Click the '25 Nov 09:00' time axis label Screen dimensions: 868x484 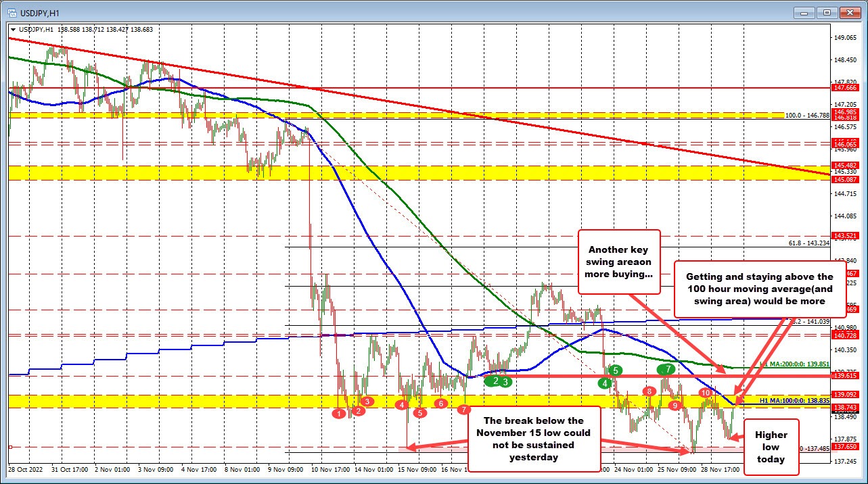tap(677, 468)
